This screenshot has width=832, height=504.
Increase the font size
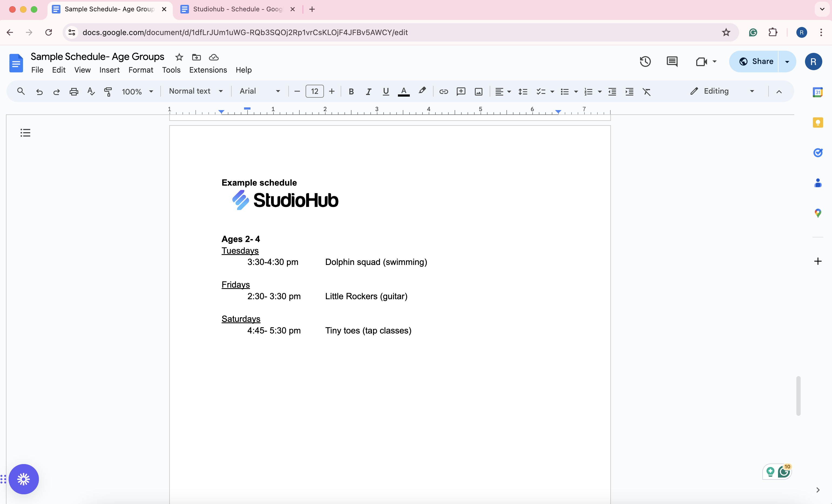(332, 91)
